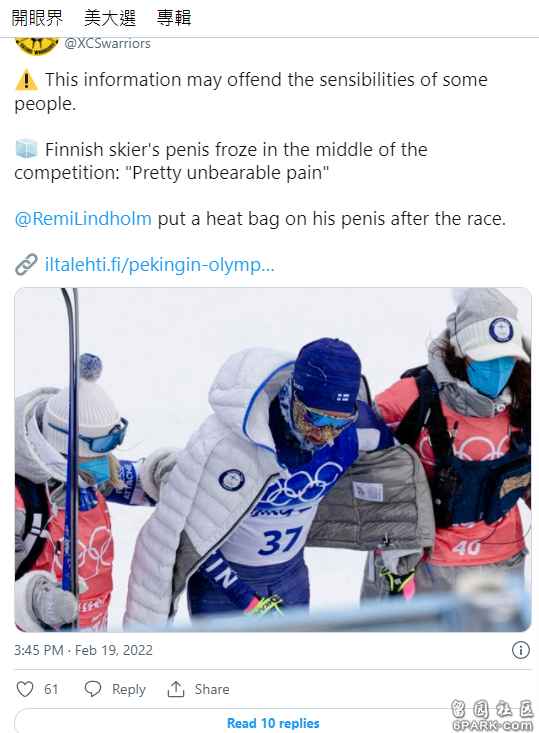Click the ice cube emoji
Image resolution: width=539 pixels, height=733 pixels.
pyautogui.click(x=26, y=150)
